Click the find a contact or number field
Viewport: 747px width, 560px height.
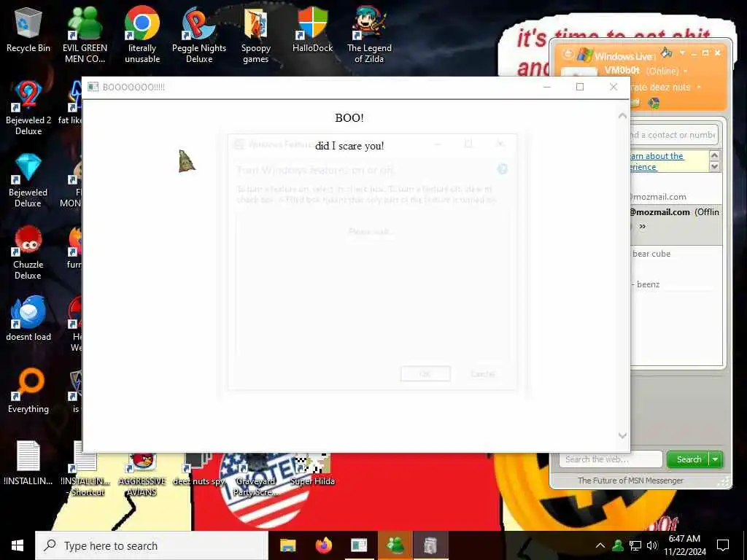click(x=673, y=135)
